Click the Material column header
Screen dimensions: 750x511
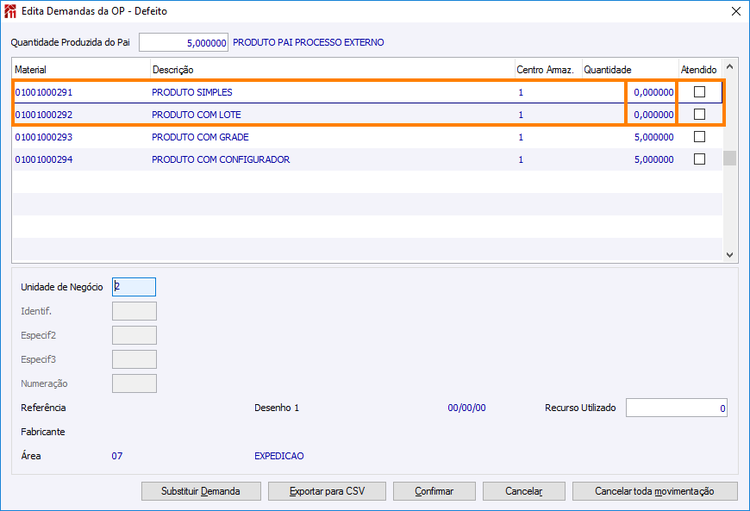point(81,70)
